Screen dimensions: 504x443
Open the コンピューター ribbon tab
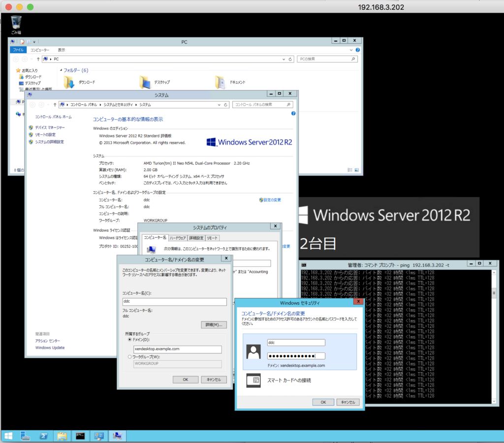pyautogui.click(x=40, y=50)
